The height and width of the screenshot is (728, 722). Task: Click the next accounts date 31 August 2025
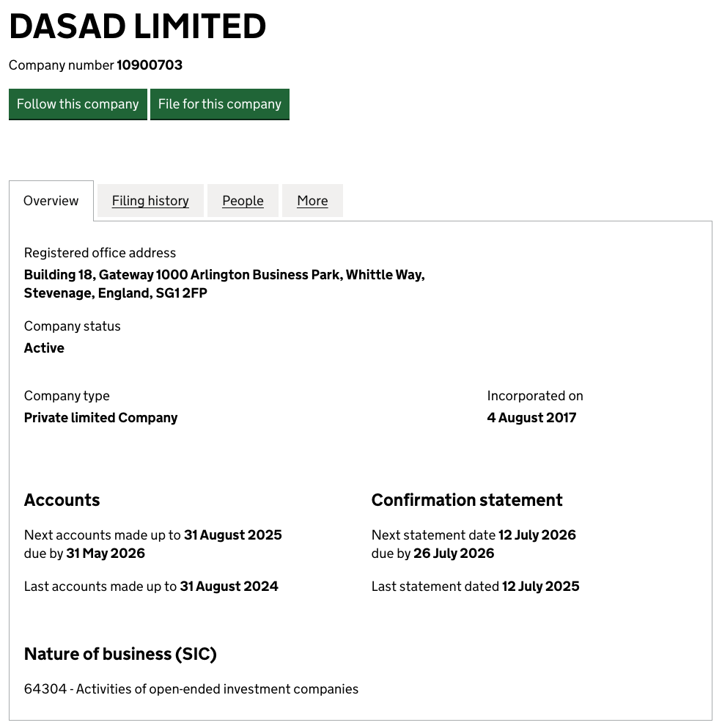coord(233,535)
